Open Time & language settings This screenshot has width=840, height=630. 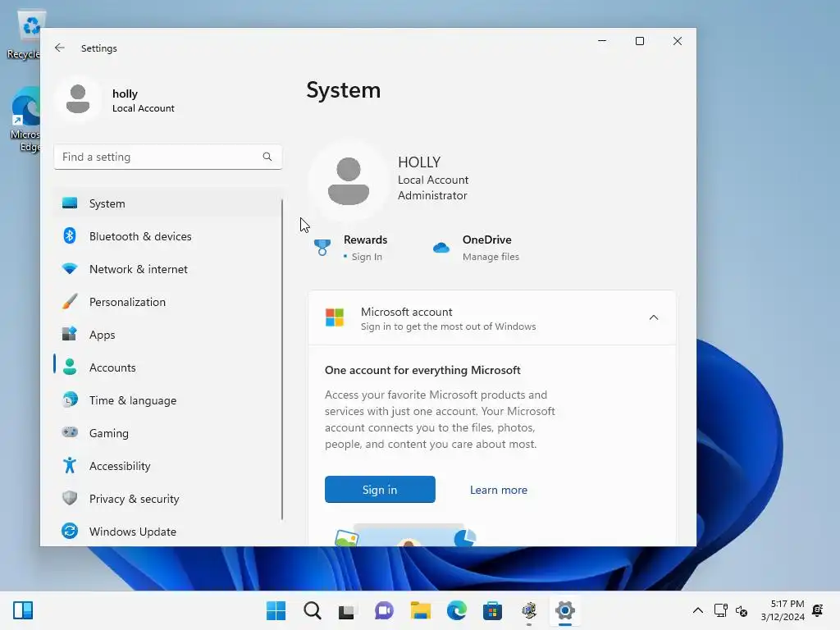(167, 399)
